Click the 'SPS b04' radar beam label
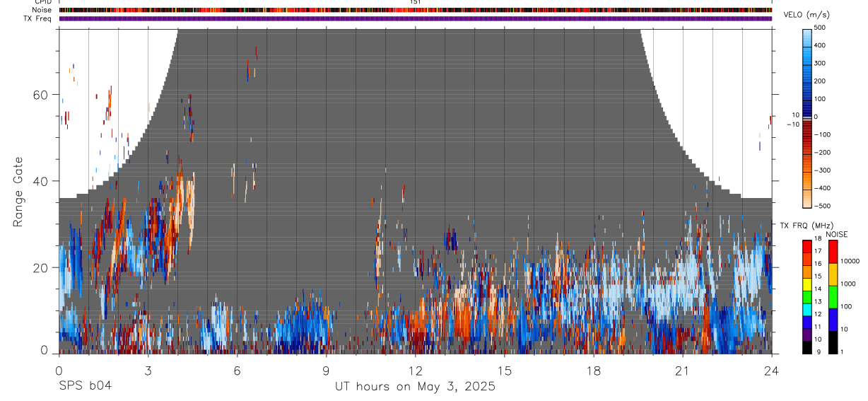 coord(85,386)
